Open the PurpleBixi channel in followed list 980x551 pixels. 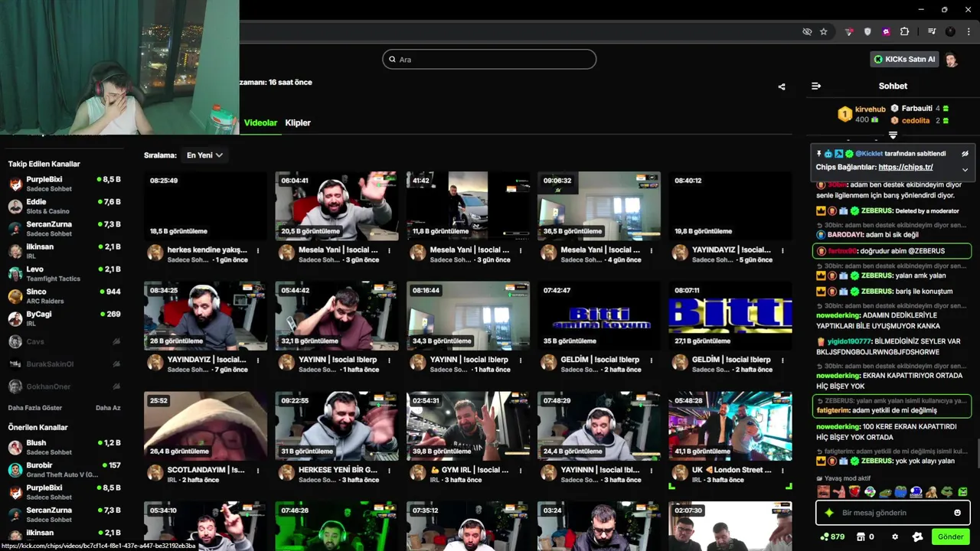pyautogui.click(x=64, y=184)
